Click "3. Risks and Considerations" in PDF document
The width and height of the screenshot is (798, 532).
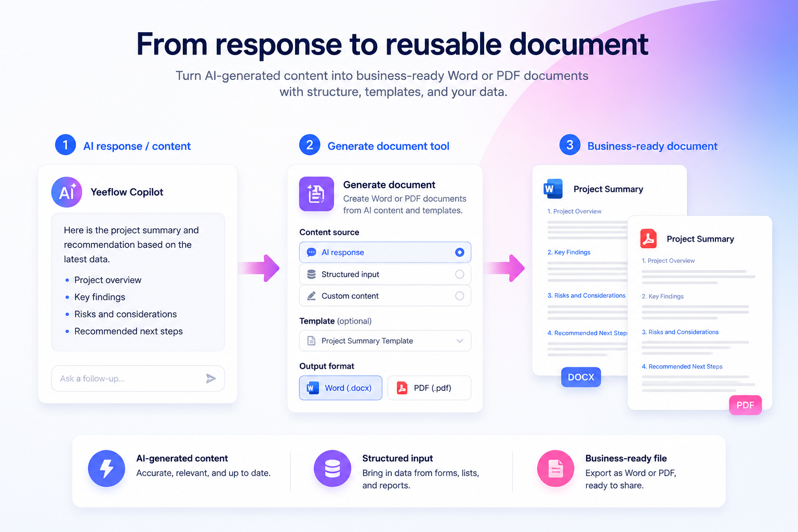click(x=680, y=332)
